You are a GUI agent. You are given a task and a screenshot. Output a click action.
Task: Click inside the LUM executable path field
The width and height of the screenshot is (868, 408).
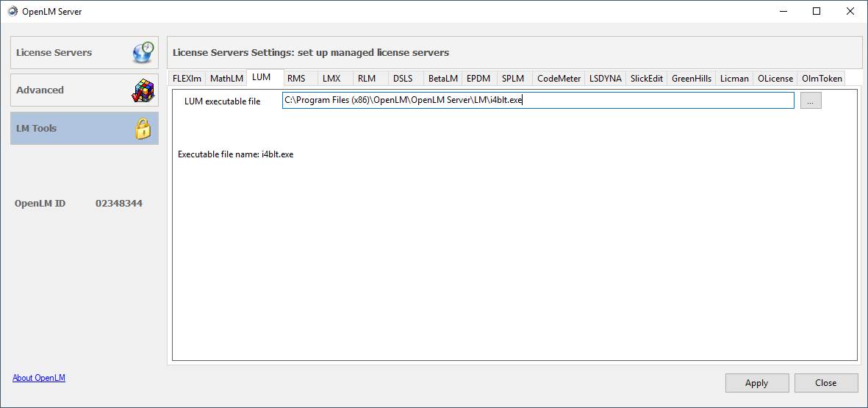pos(647,101)
